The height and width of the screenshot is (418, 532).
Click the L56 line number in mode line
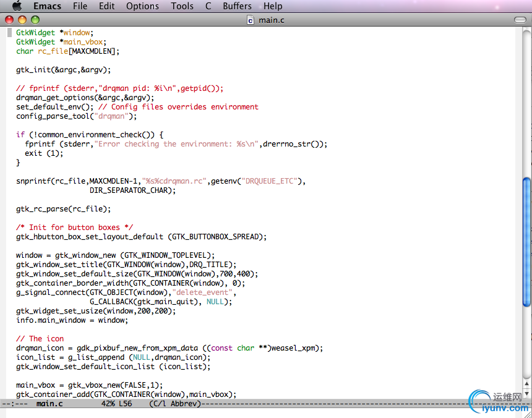point(126,404)
